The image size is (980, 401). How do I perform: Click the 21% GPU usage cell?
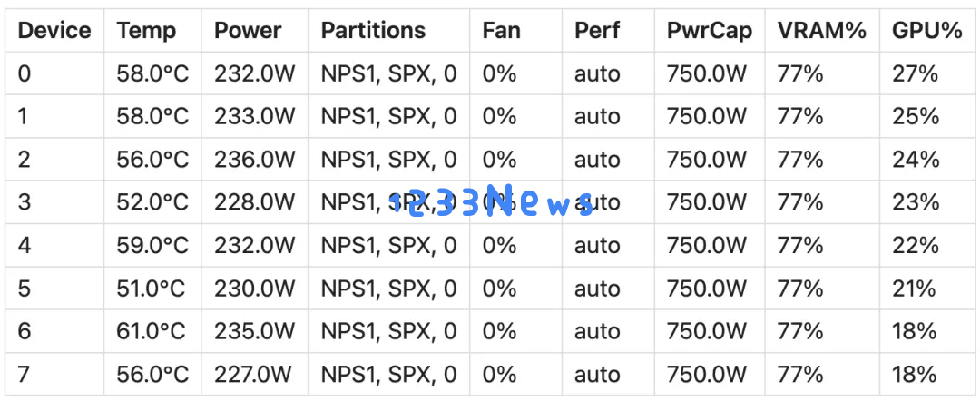[x=914, y=289]
